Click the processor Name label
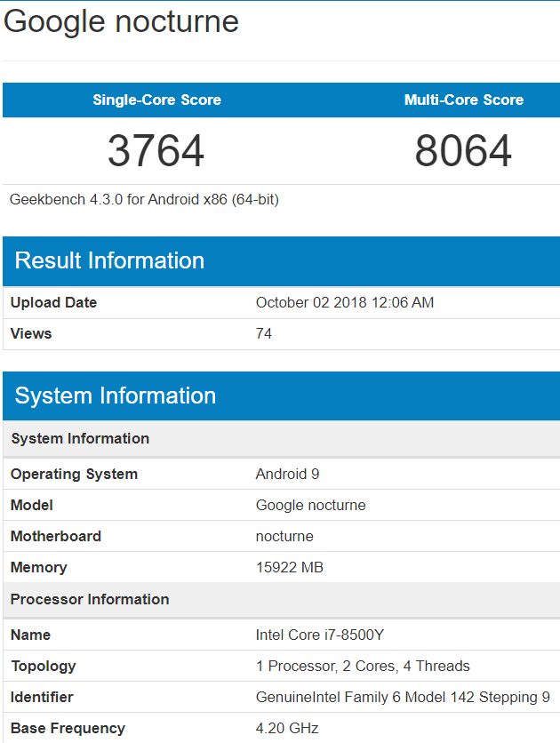 pos(30,635)
